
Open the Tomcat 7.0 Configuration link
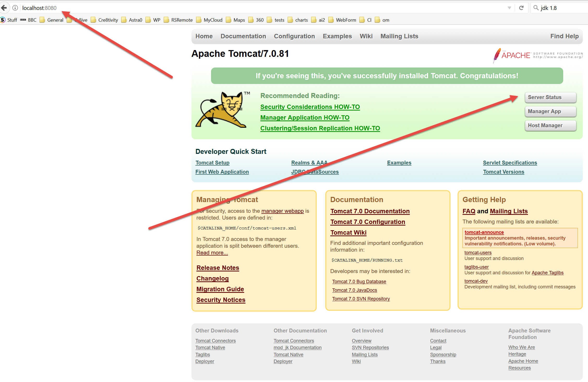click(367, 222)
